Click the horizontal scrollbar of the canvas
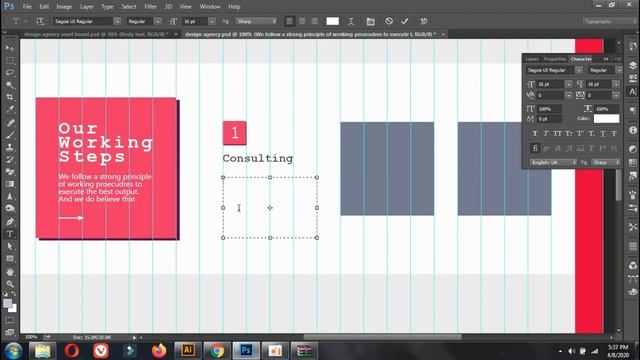This screenshot has width=640, height=360. [382, 337]
